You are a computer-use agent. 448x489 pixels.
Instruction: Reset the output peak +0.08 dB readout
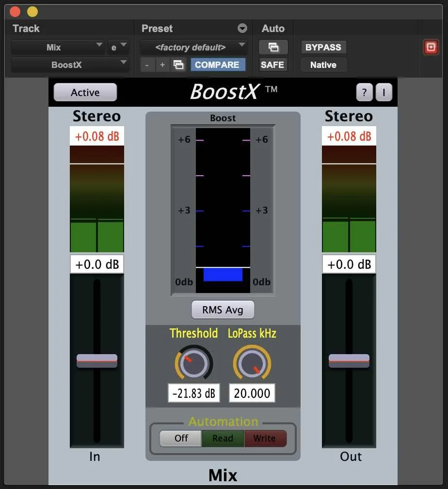coord(349,136)
